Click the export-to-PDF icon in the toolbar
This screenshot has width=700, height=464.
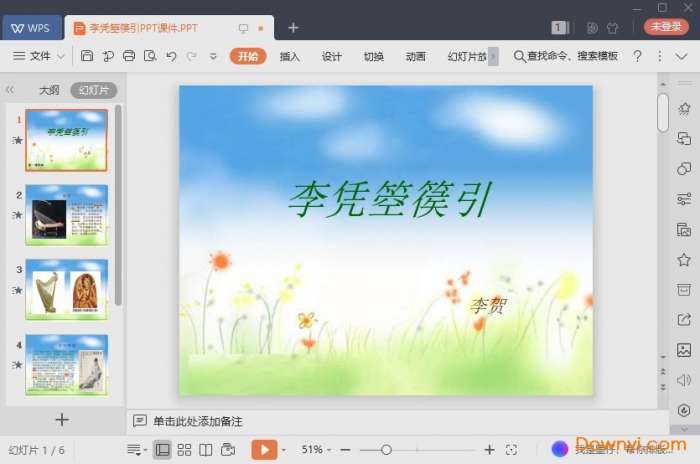pyautogui.click(x=108, y=56)
